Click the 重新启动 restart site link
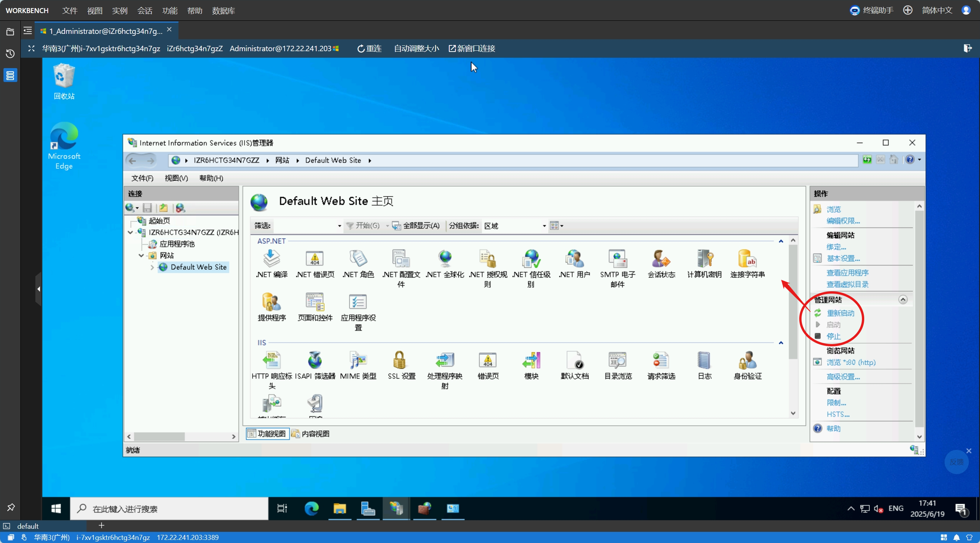Image resolution: width=980 pixels, height=543 pixels. click(840, 313)
